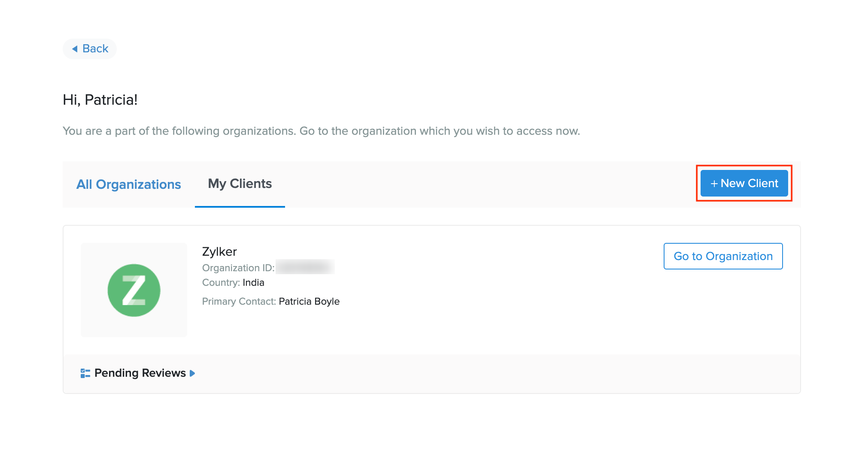Select the blue triangle next to Pending Reviews
Image resolution: width=868 pixels, height=454 pixels.
point(192,373)
